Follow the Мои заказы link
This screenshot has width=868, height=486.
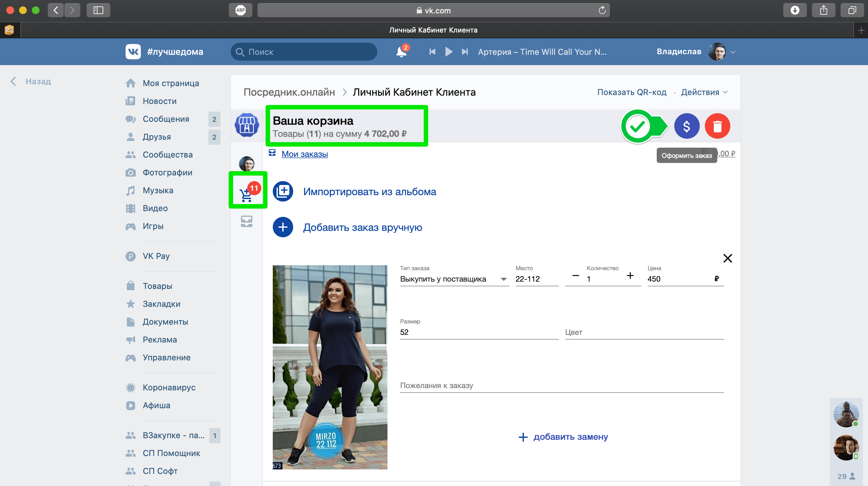[304, 154]
